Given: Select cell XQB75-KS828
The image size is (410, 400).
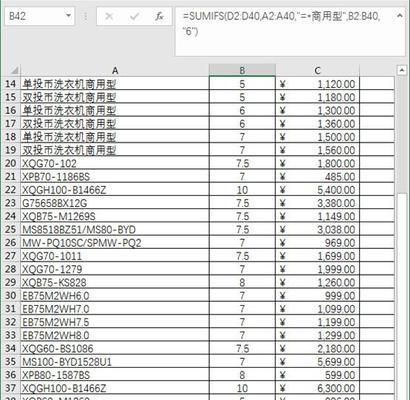Looking at the screenshot, I should tap(115, 282).
